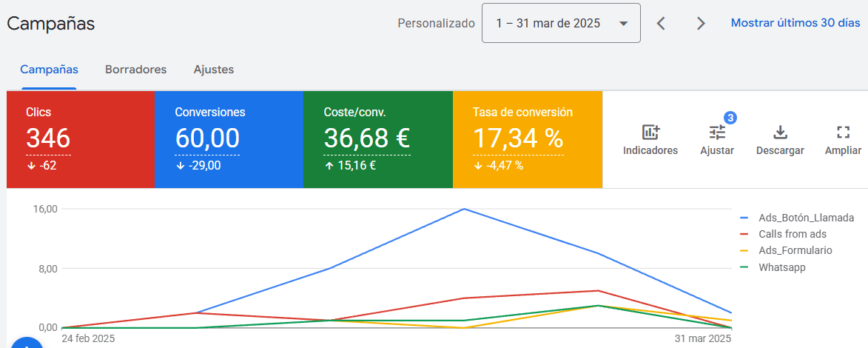
Task: Click the blue badge showing 3
Action: click(730, 118)
